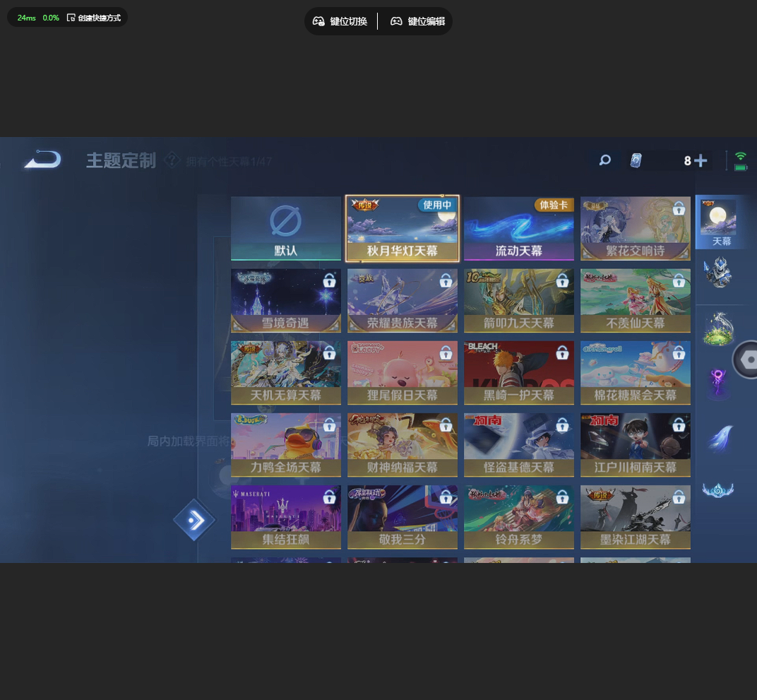Select the 不羡仙天幕 theme card
Screen dimensions: 757x700
click(x=636, y=301)
